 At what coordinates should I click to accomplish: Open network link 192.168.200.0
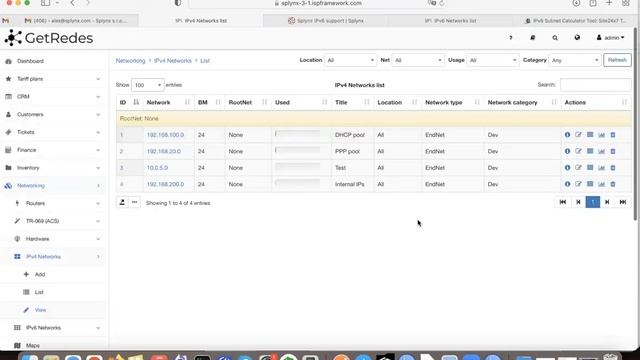point(165,184)
